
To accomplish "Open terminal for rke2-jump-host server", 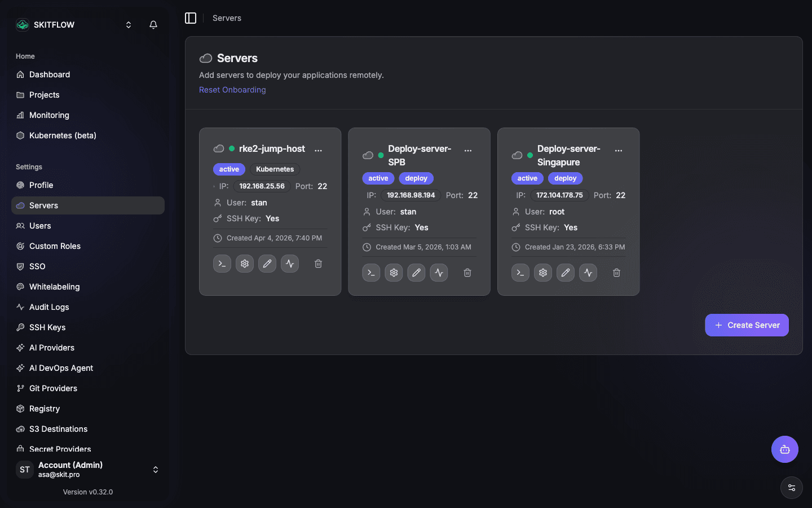I will 222,264.
